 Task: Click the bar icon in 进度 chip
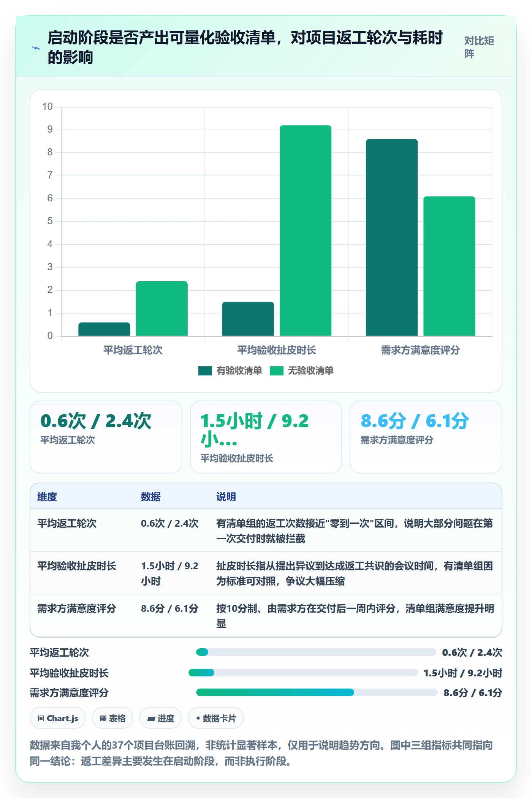pos(151,719)
